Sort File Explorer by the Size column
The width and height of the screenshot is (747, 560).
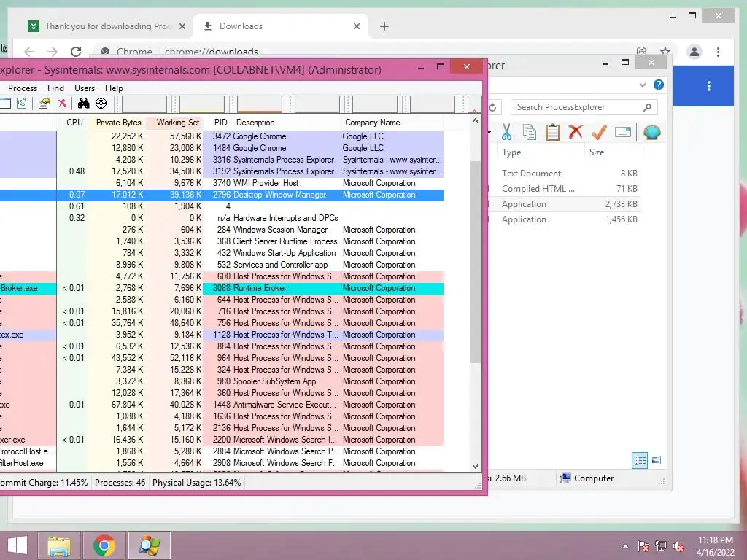pos(614,152)
